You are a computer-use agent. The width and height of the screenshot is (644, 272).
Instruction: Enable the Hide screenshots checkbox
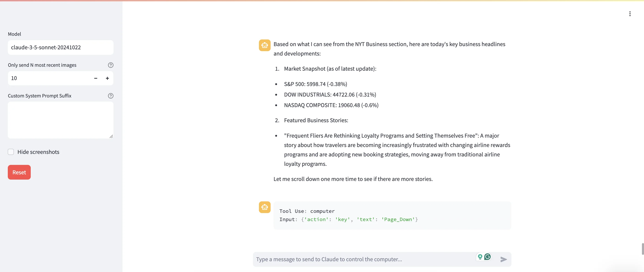pos(11,152)
